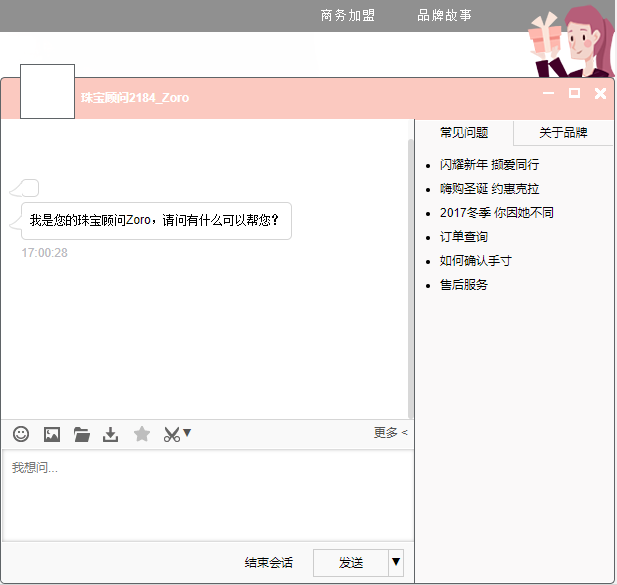This screenshot has height=585, width=617.
Task: Open the screenshot options dropdown arrow
Action: click(x=187, y=433)
